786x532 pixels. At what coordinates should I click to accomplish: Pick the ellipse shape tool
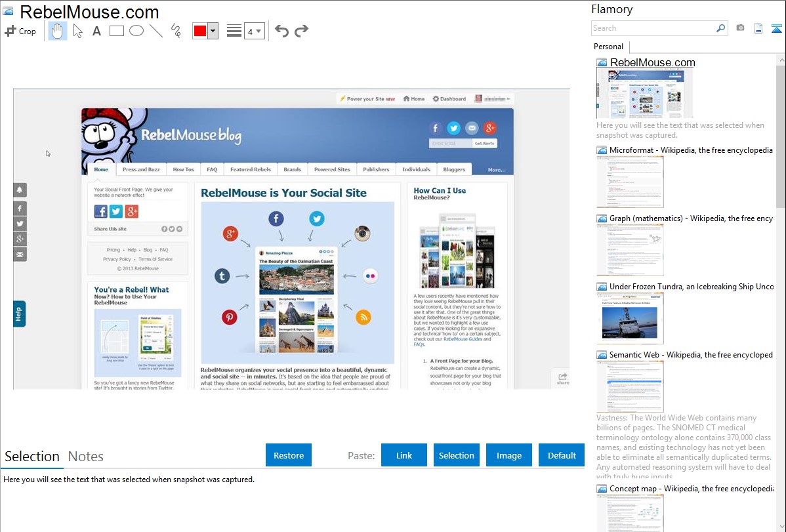[136, 31]
